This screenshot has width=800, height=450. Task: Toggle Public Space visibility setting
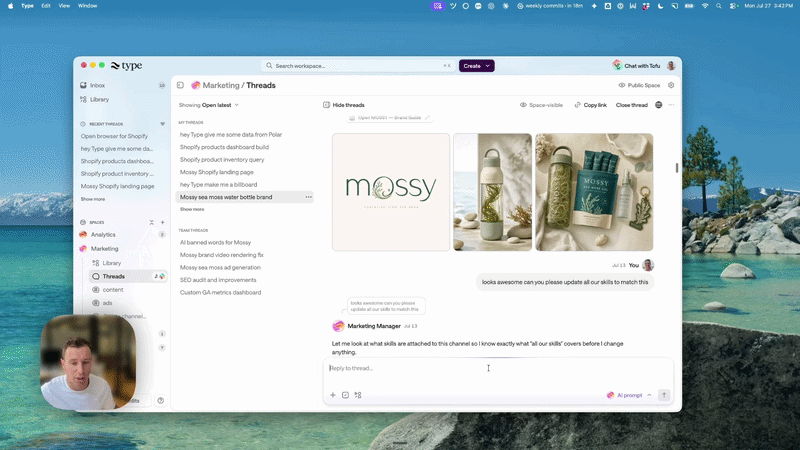click(639, 85)
